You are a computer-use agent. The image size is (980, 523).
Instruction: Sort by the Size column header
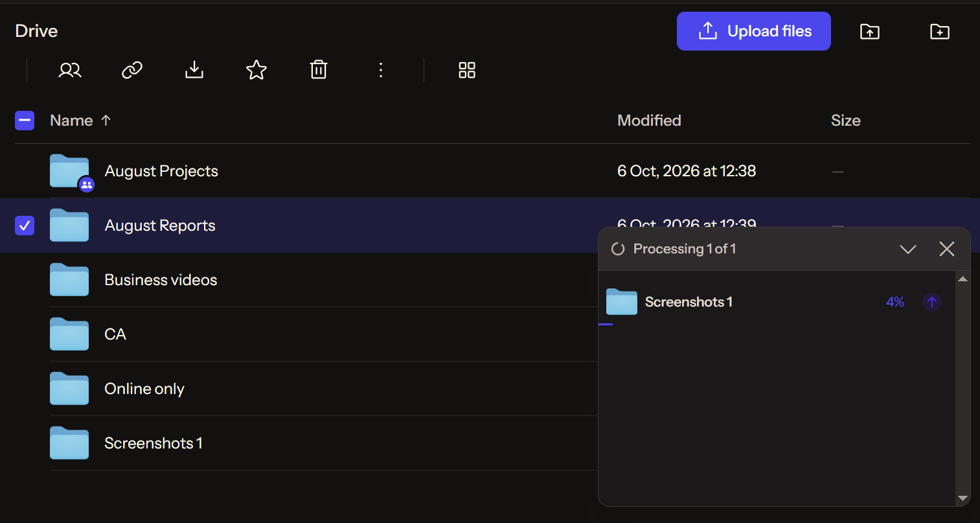[846, 121]
